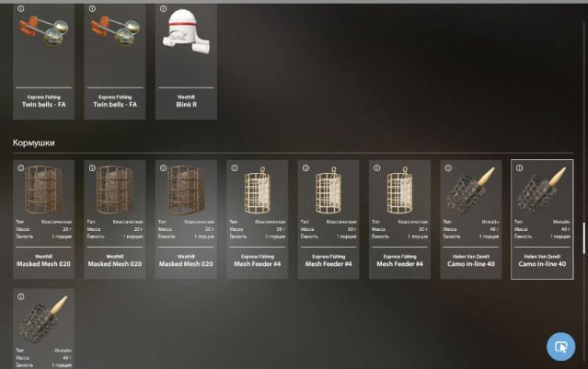Image resolution: width=588 pixels, height=369 pixels.
Task: Click the blue cursor button at bottom right
Action: (560, 347)
